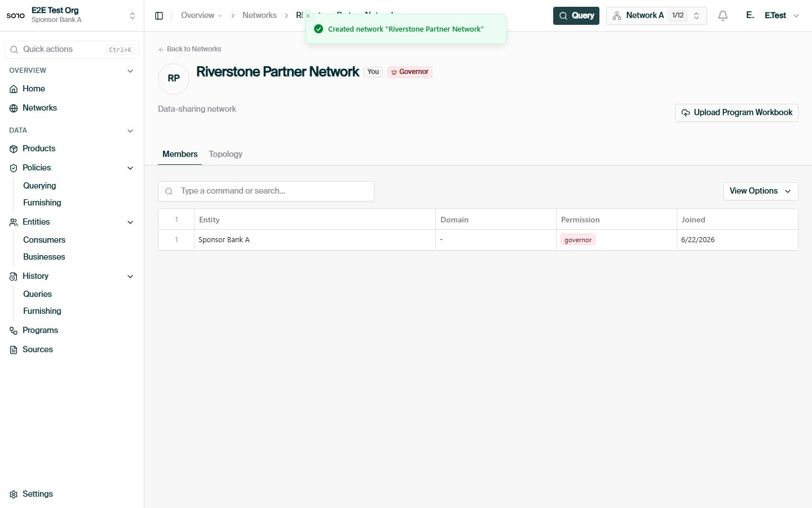The image size is (812, 508).
Task: Select the Sponsor Bank A row
Action: 478,240
